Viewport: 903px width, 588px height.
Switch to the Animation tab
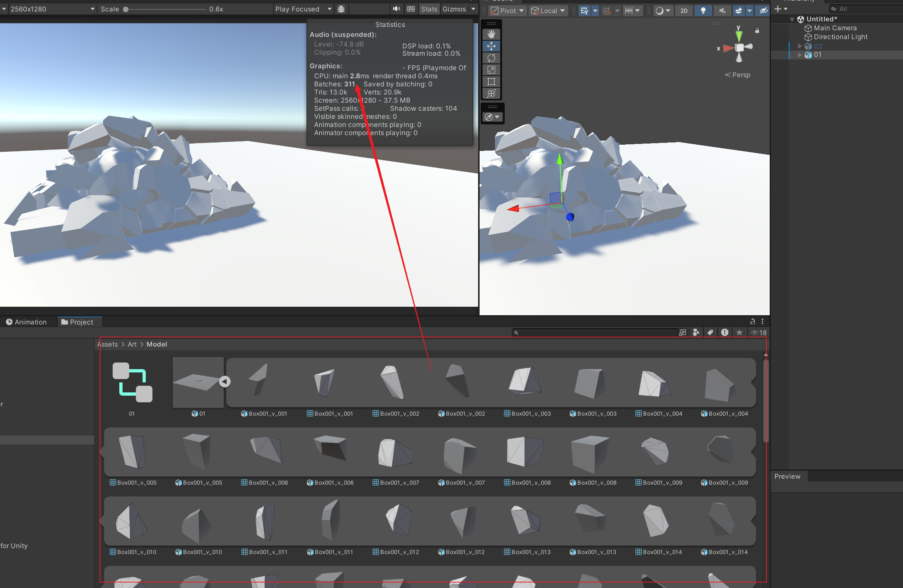pos(26,322)
